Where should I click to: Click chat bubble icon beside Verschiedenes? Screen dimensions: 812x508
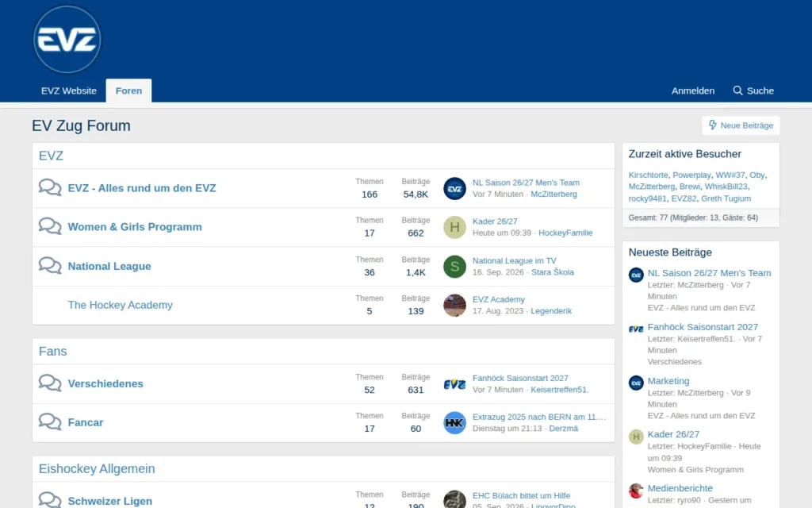pos(50,383)
